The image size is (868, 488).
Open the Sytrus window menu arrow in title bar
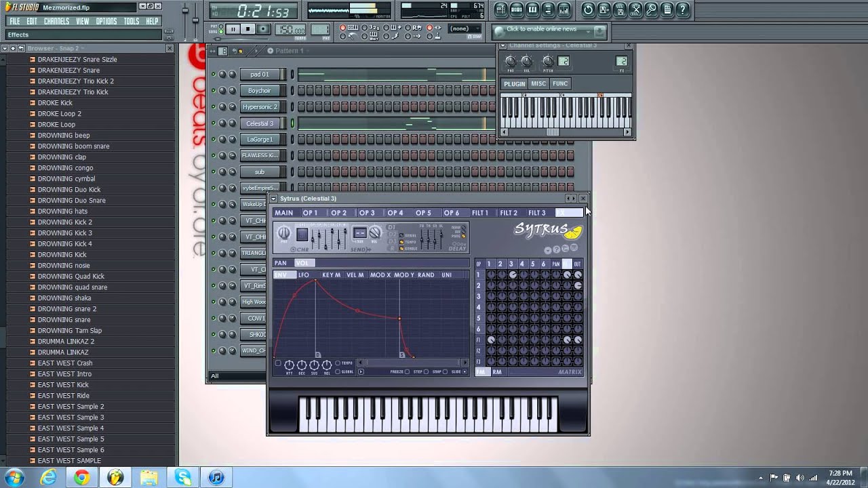(x=274, y=199)
